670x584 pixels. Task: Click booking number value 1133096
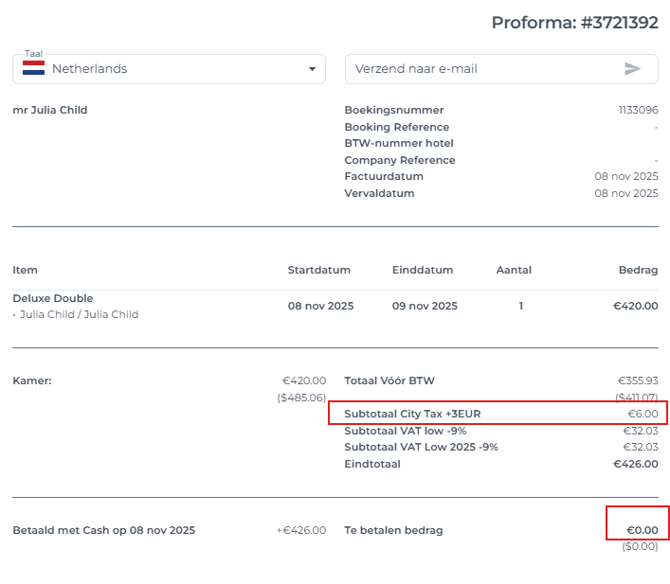click(x=638, y=110)
